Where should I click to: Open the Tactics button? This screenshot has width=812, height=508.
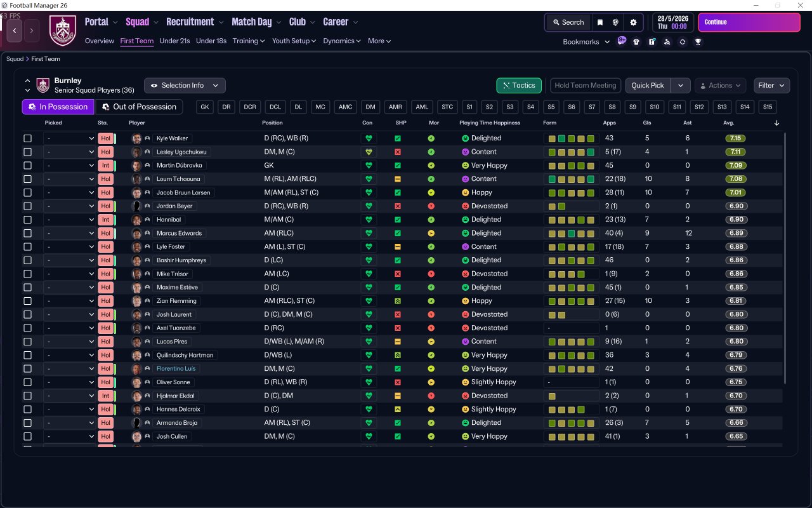click(x=519, y=85)
